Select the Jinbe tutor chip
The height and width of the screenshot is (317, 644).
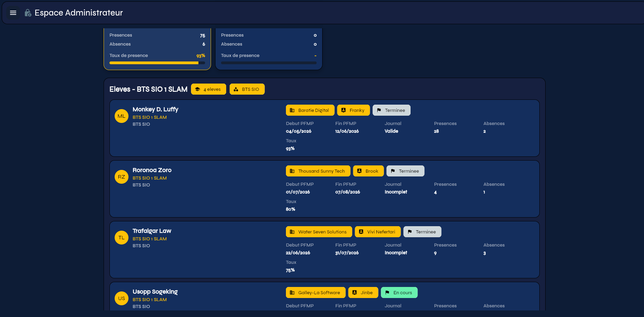(x=363, y=292)
